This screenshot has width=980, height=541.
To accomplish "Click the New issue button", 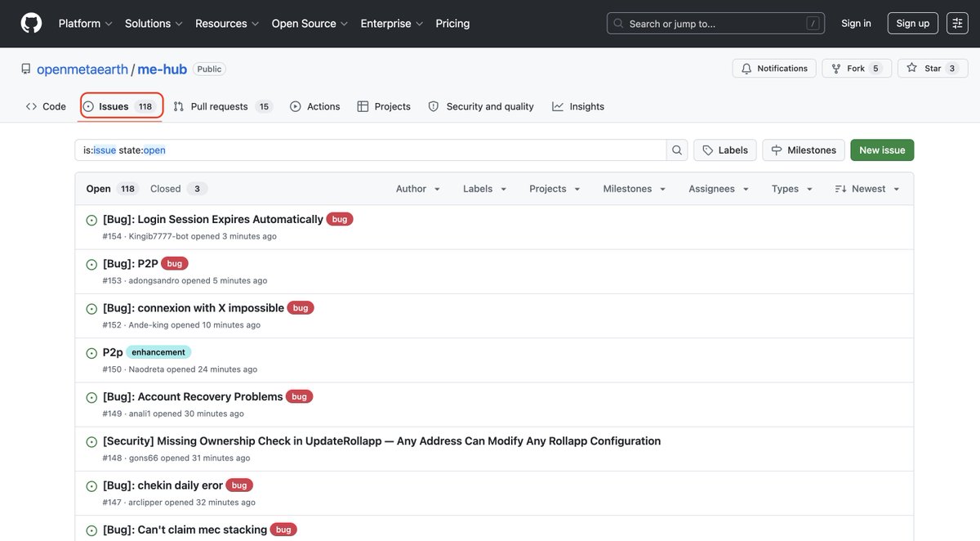I will [x=882, y=150].
